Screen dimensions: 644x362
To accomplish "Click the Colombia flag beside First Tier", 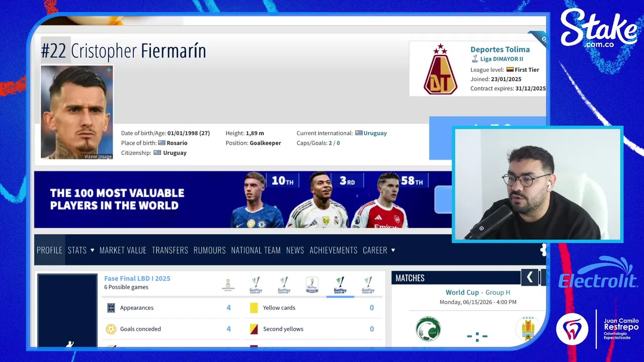I will tap(510, 70).
